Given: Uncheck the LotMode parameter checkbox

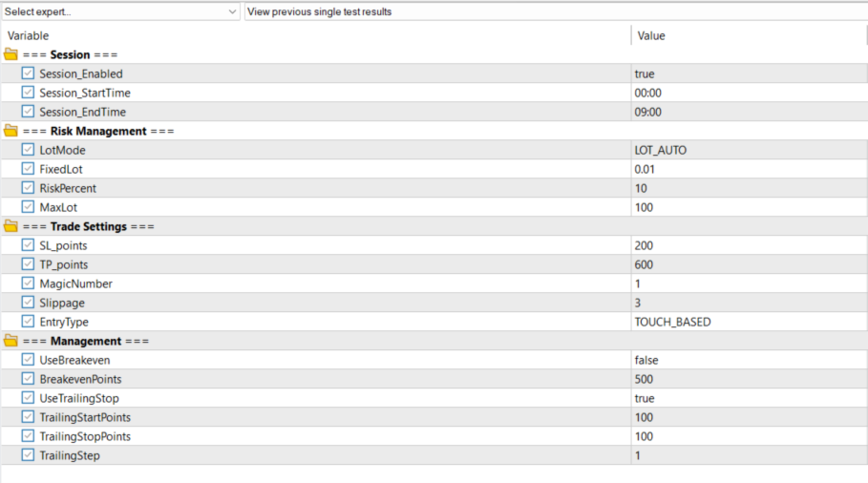Looking at the screenshot, I should pyautogui.click(x=28, y=150).
